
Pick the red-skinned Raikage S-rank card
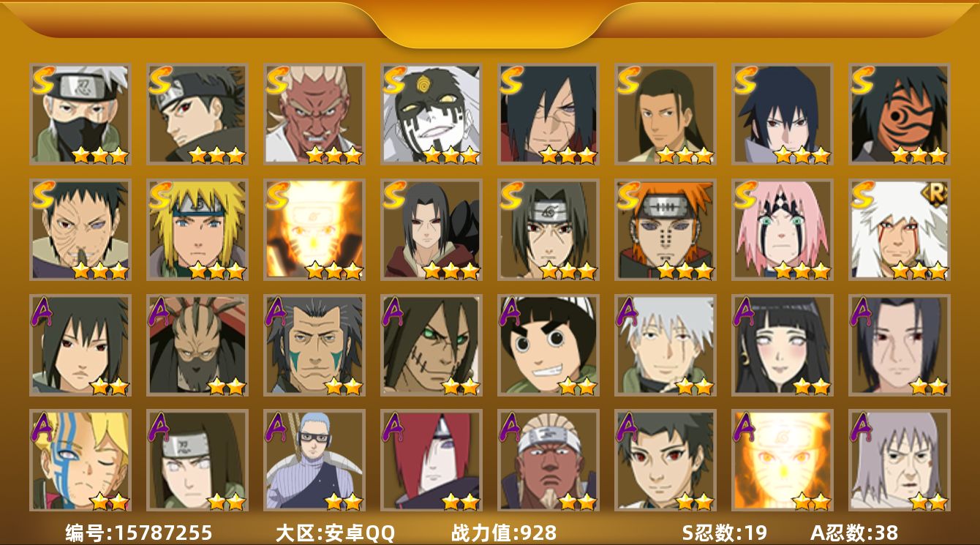(314, 114)
